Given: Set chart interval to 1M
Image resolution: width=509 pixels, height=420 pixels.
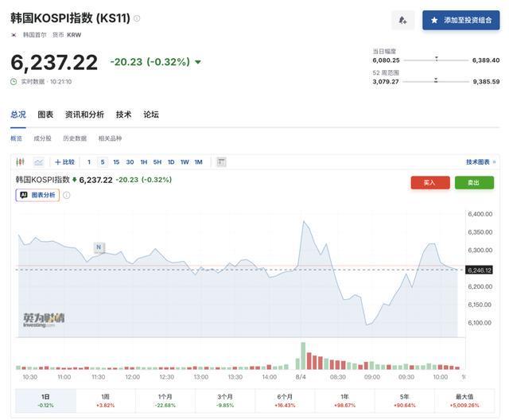Looking at the screenshot, I should tap(198, 162).
